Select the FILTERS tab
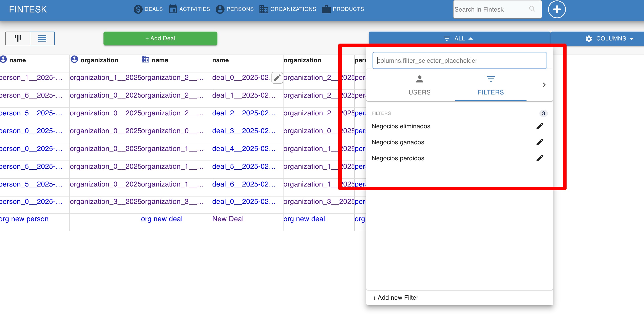644x329 pixels. (491, 85)
